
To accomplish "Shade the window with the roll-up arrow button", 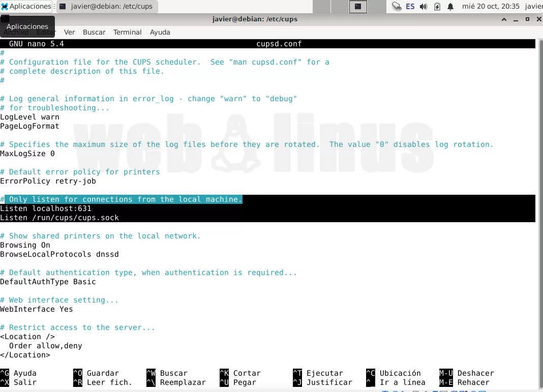I will [x=504, y=19].
